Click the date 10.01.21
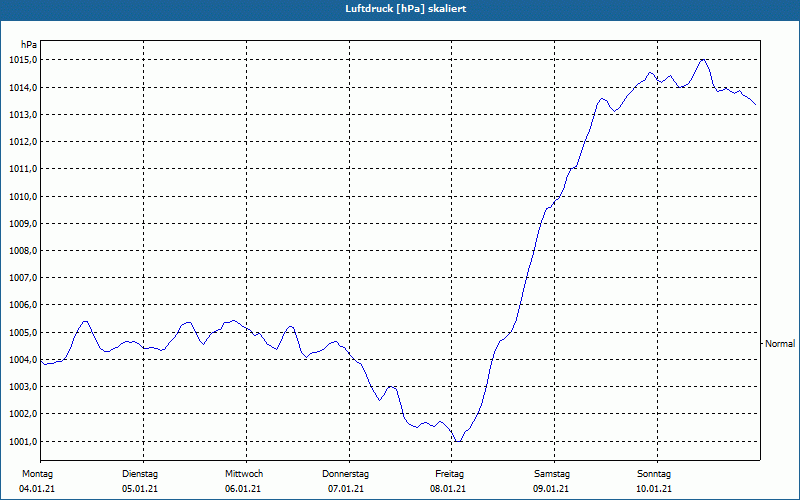This screenshot has height=500, width=800. pos(654,489)
